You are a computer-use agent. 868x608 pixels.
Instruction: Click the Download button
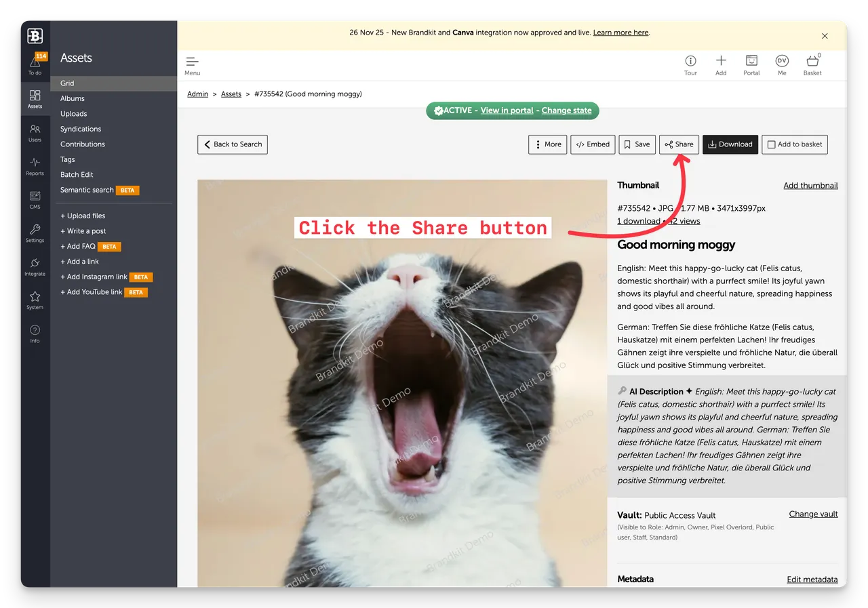point(730,144)
